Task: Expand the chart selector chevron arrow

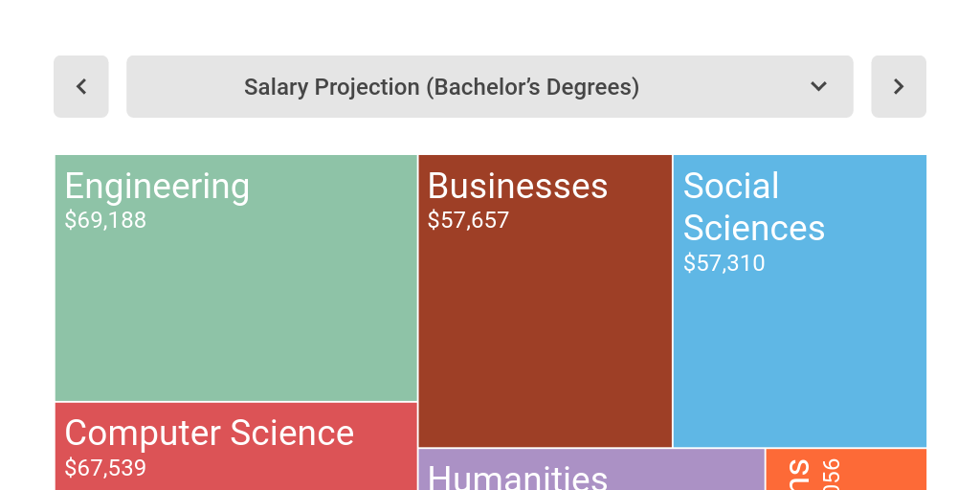Action: (818, 87)
